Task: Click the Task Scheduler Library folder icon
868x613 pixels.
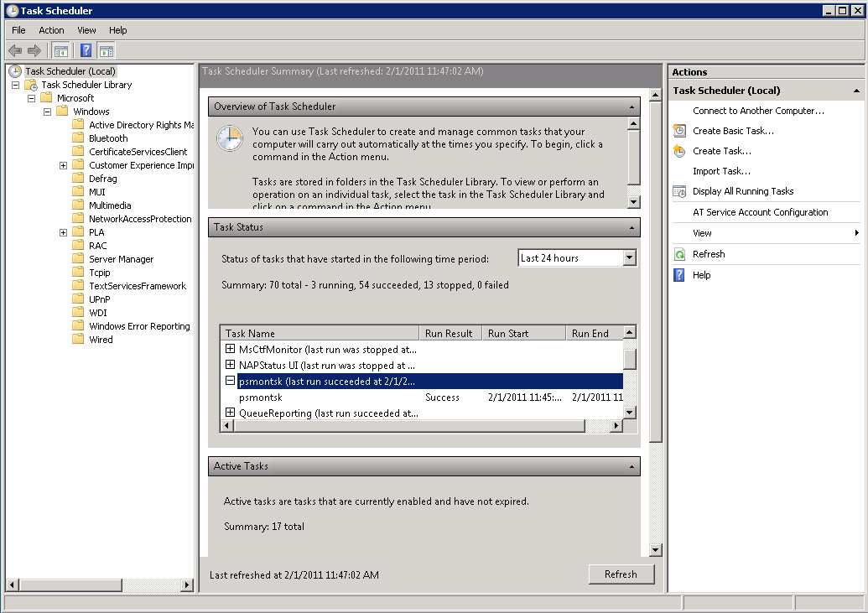Action: pyautogui.click(x=32, y=85)
